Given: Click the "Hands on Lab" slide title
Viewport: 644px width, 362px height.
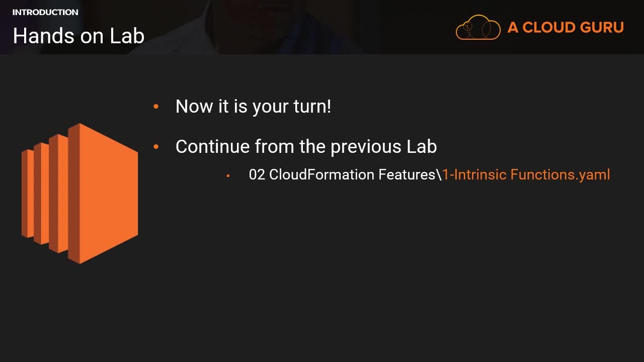Looking at the screenshot, I should point(78,36).
